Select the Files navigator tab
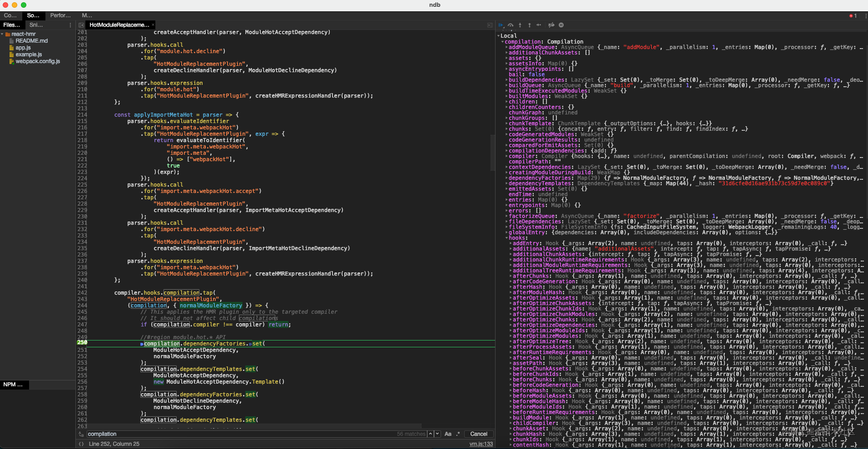 (12, 25)
